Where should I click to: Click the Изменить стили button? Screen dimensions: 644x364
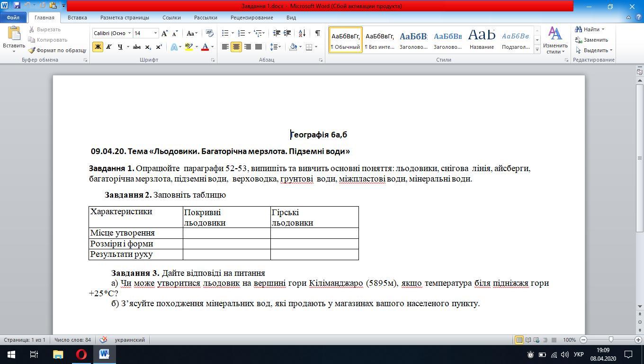point(555,41)
